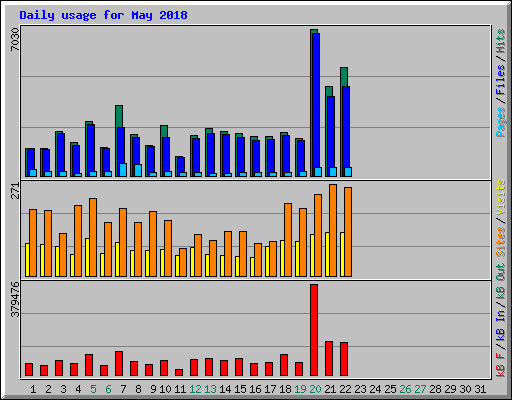Click day label 1 on x-axis
This screenshot has width=512, height=400.
33,389
